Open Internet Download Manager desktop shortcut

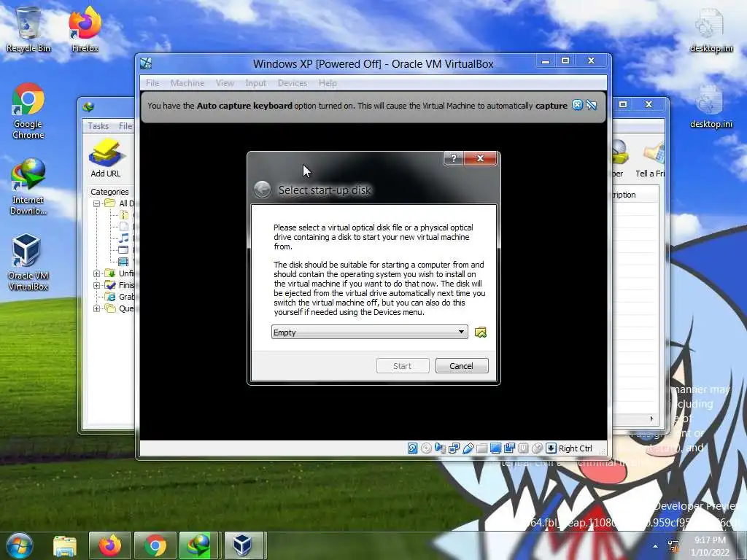[28, 187]
